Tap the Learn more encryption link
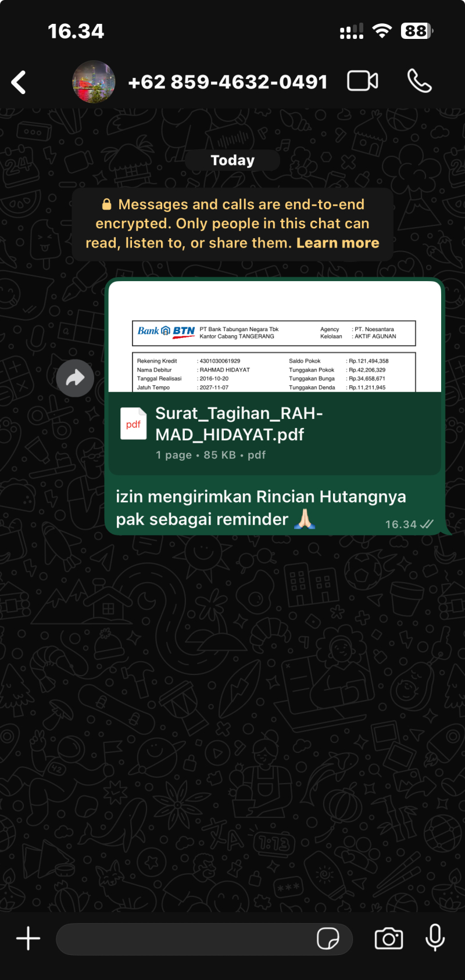The image size is (465, 980). point(338,243)
